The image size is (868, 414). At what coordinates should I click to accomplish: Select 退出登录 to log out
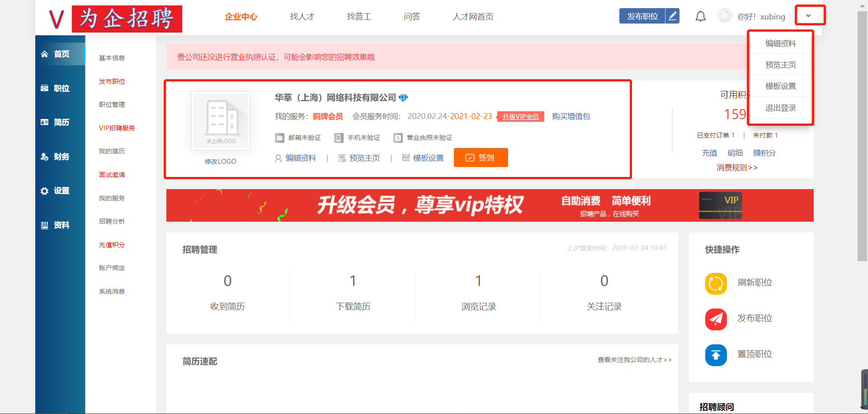[x=780, y=108]
